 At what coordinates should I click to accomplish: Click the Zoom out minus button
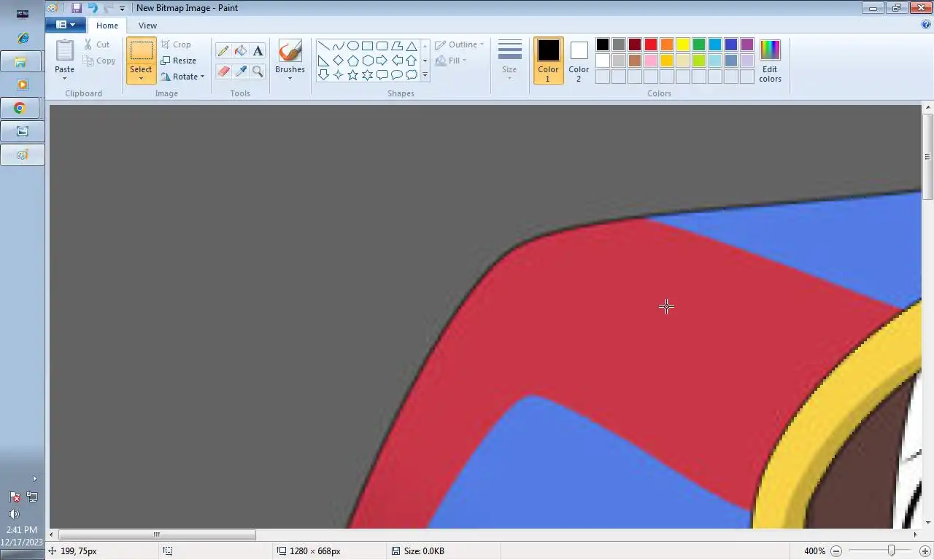836,551
